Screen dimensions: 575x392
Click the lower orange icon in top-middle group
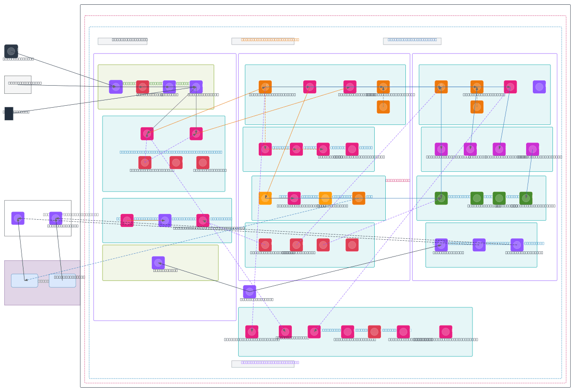(383, 107)
